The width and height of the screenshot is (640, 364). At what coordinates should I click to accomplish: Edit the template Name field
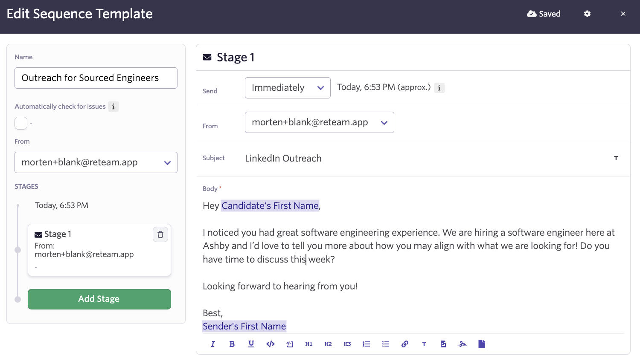[96, 78]
